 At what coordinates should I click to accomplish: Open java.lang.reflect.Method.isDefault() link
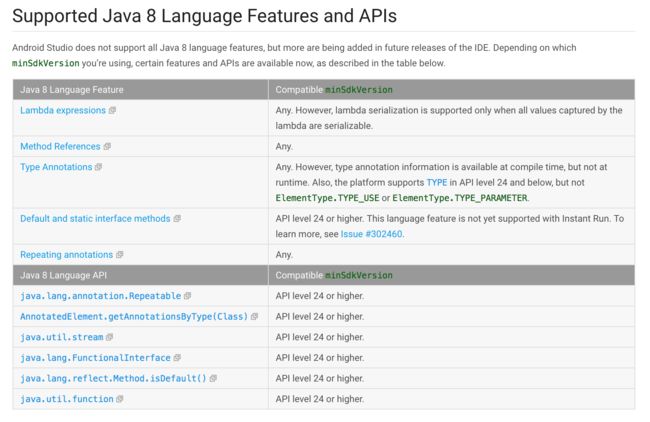tap(113, 378)
